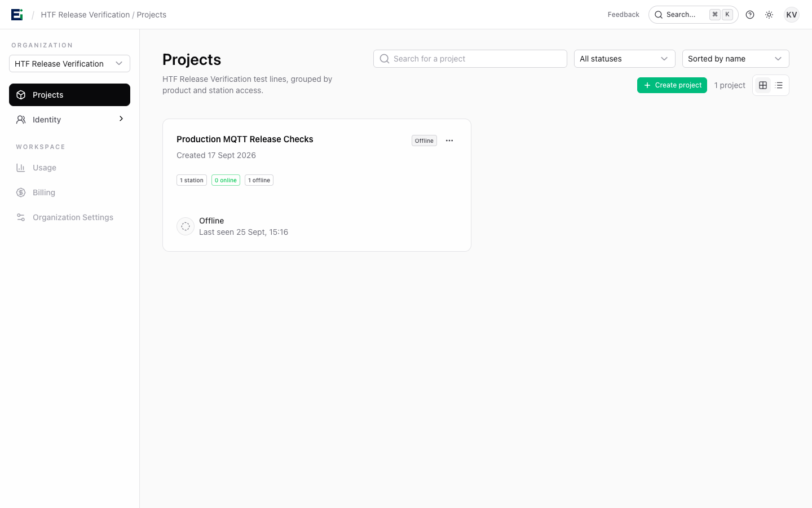The image size is (812, 508).
Task: Click the Projects breadcrumb
Action: pyautogui.click(x=152, y=15)
